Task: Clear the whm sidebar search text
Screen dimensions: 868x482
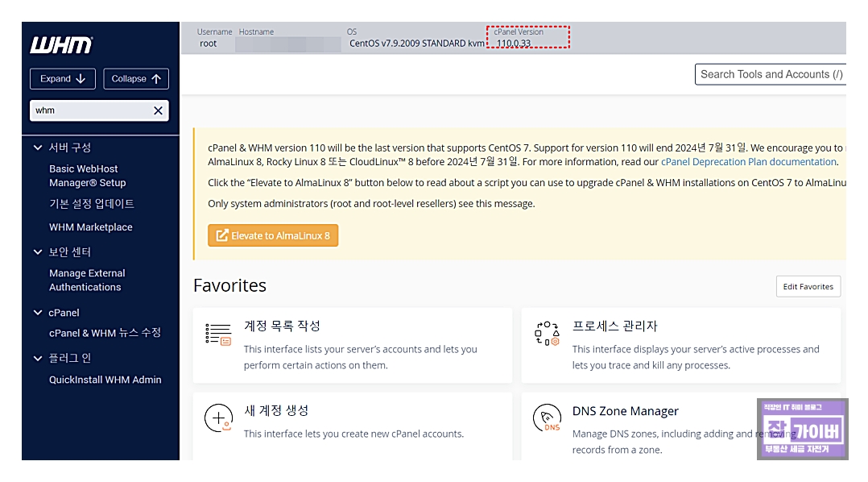Action: click(158, 110)
